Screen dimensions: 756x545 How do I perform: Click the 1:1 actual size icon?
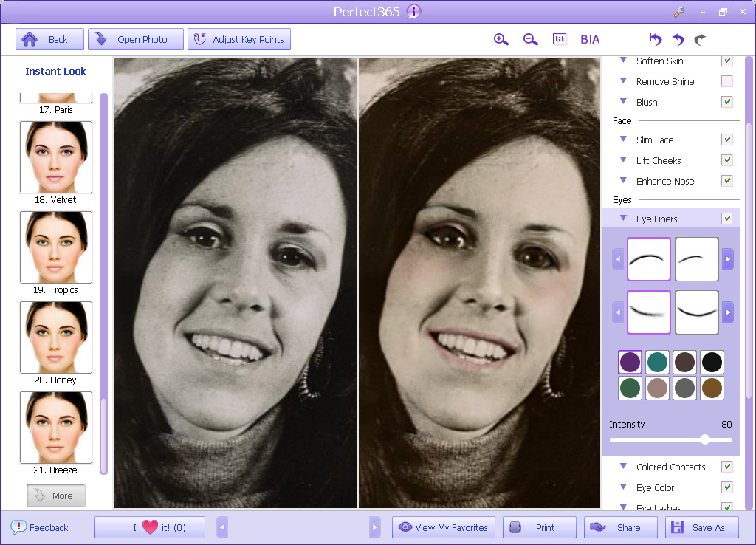coord(560,39)
